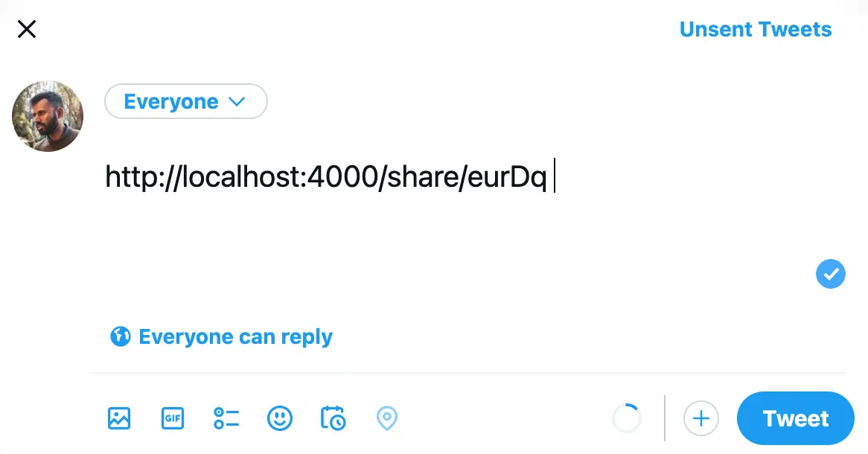The image size is (868, 454).
Task: Open the GIF picker
Action: pos(173,418)
